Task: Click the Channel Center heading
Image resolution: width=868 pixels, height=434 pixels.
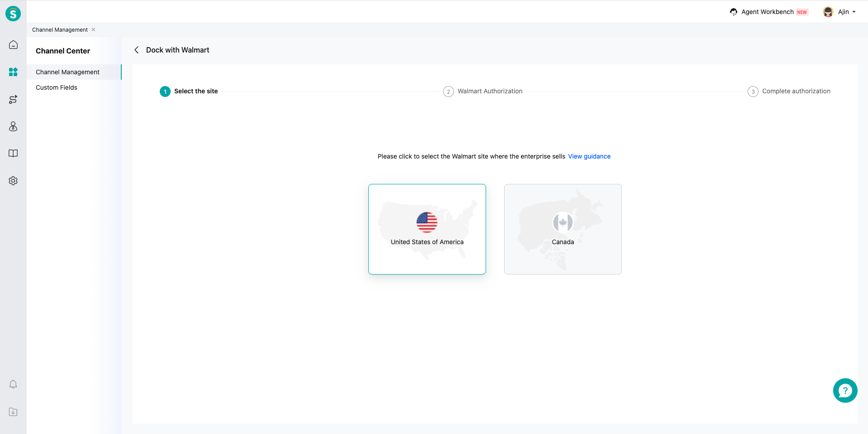Action: coord(63,51)
